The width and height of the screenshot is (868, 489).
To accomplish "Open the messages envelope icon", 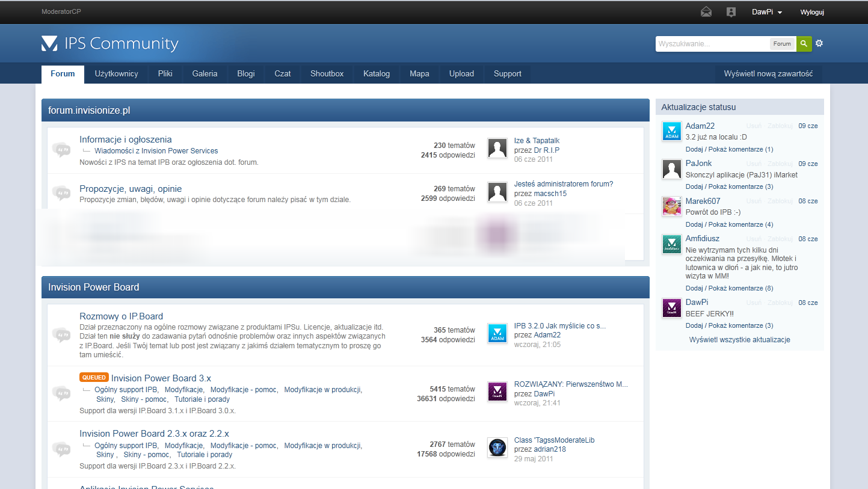I will 706,12.
